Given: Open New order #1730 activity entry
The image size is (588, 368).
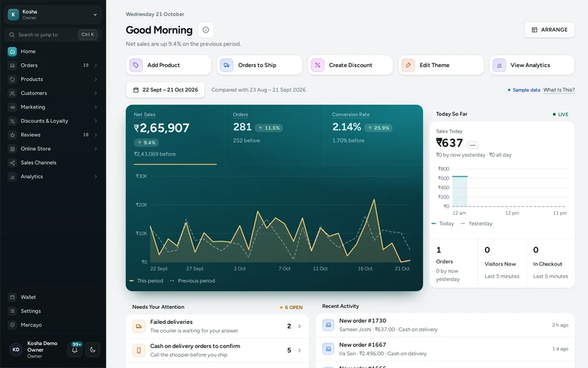Looking at the screenshot, I should 445,325.
